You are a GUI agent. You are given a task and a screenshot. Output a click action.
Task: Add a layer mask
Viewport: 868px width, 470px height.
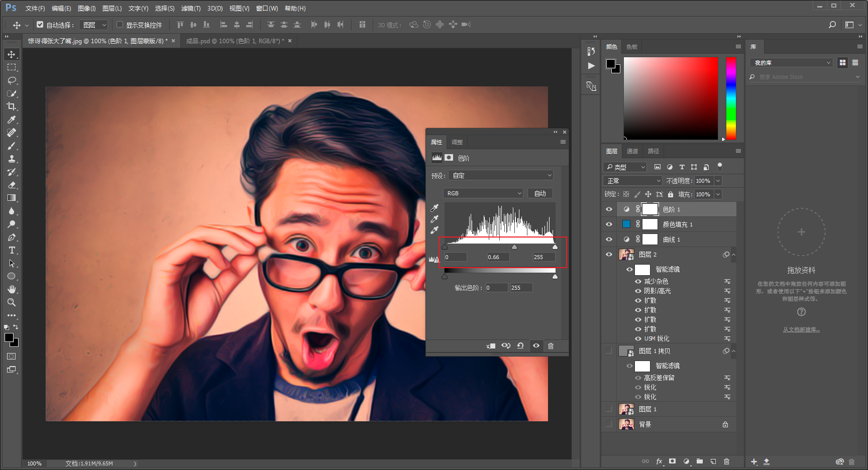(x=673, y=461)
